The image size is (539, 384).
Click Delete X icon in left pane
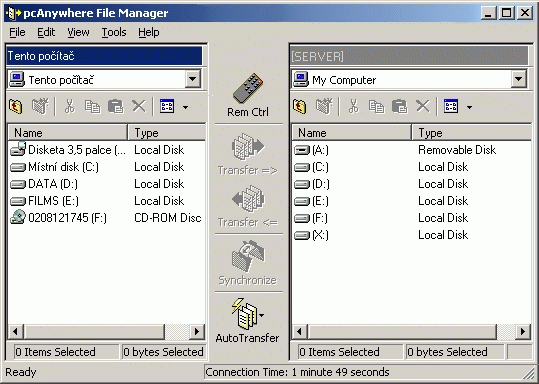[139, 106]
